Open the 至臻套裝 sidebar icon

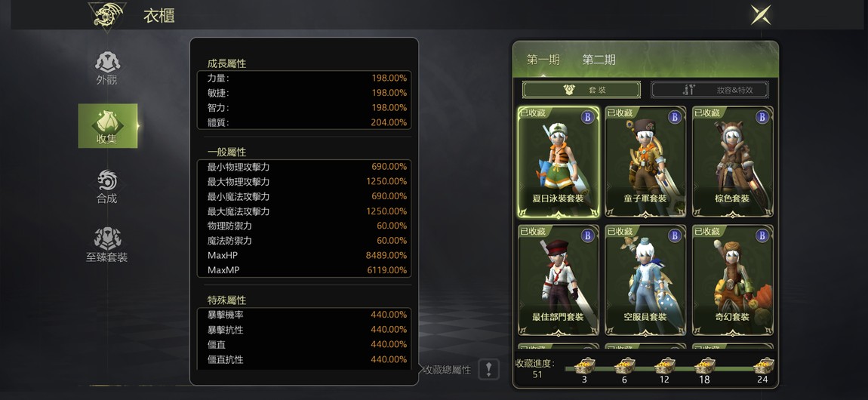coord(107,245)
